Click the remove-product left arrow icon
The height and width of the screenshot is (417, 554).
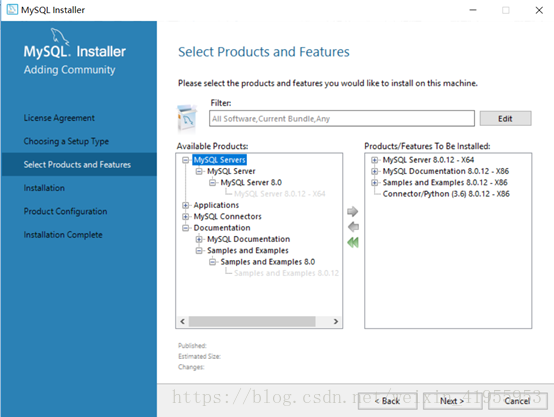point(353,227)
